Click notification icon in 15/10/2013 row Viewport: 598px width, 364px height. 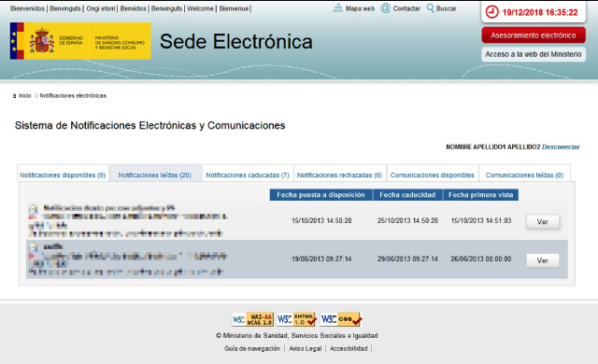(34, 209)
